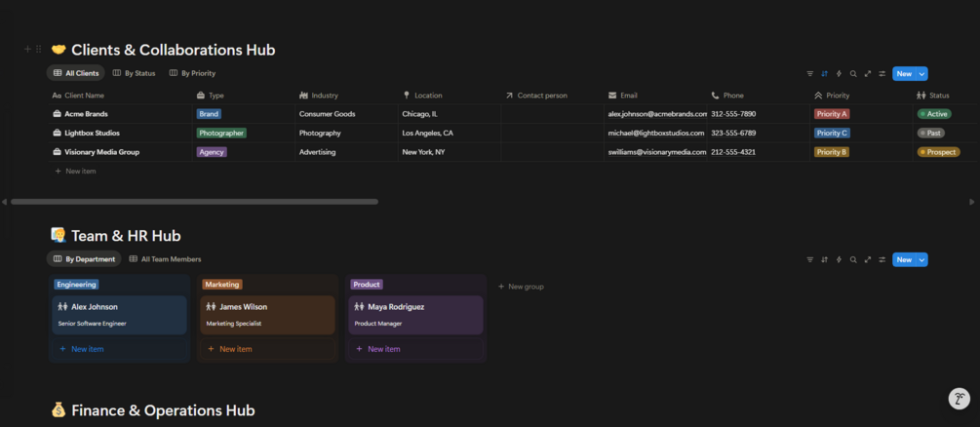Click New item under Clients table
This screenshot has height=427, width=980.
point(80,172)
